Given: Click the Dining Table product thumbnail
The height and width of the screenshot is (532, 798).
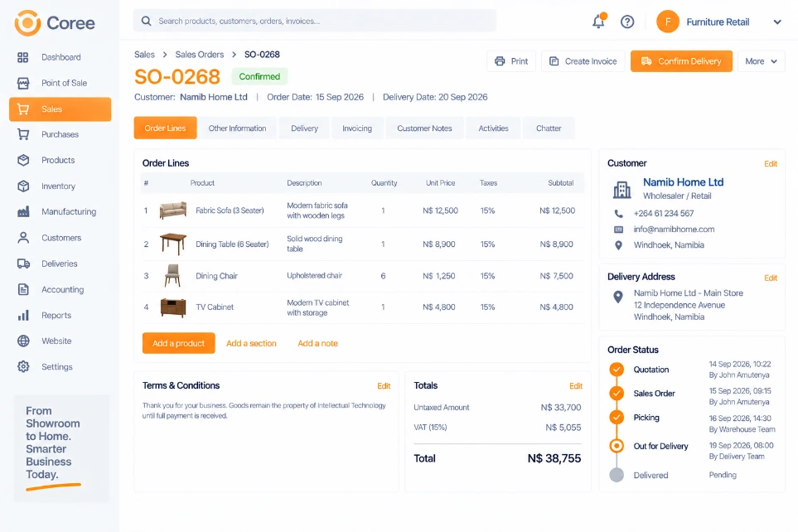Looking at the screenshot, I should pyautogui.click(x=173, y=244).
